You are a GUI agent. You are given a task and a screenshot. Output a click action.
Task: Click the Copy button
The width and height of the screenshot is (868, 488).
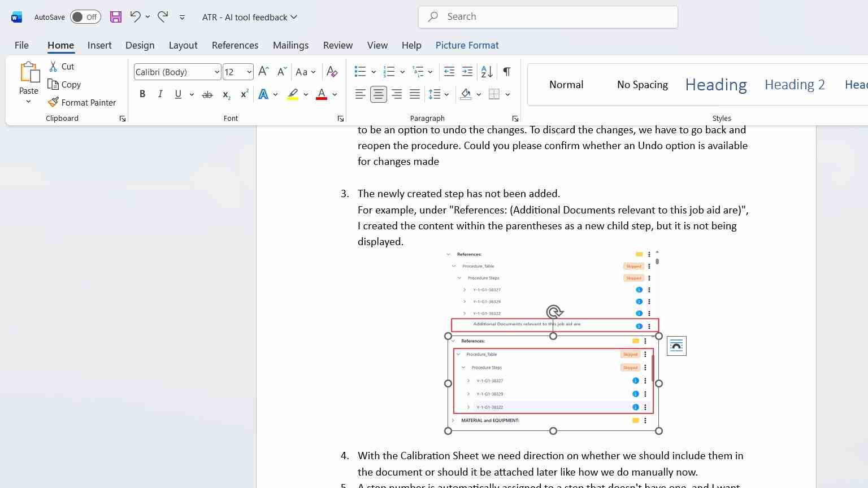(x=64, y=84)
